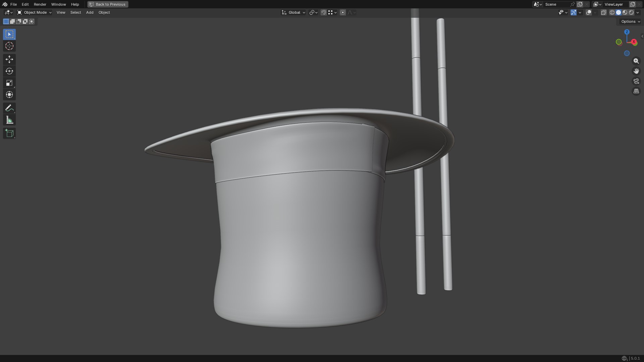644x362 pixels.
Task: Activate the 3D Cursor tool
Action: [x=9, y=46]
